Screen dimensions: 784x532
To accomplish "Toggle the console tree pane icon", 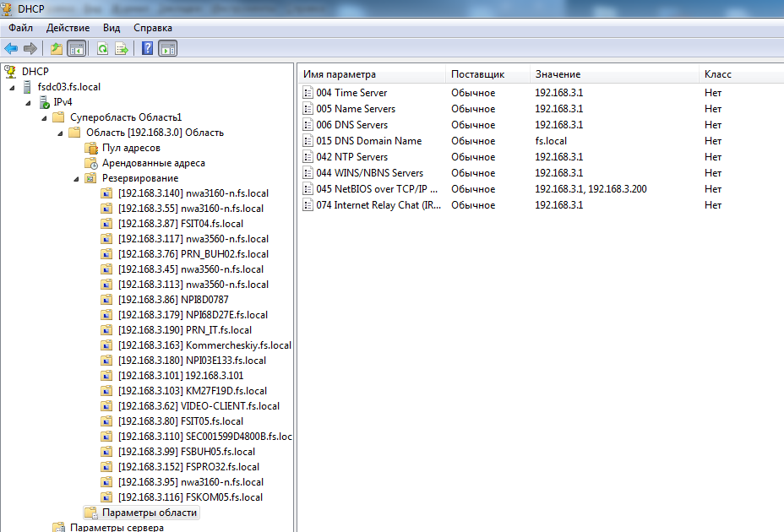I will pos(77,48).
